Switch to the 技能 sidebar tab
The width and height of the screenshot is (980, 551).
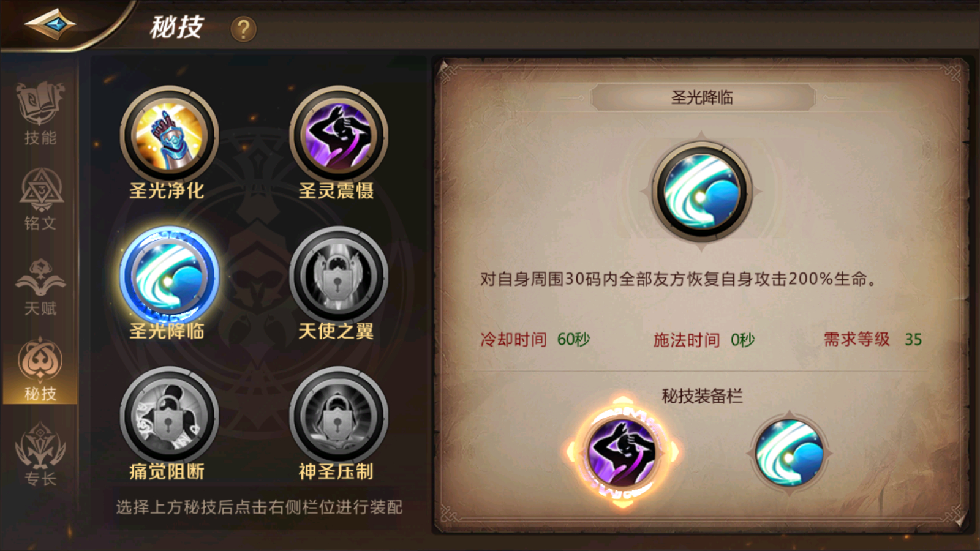pos(40,114)
